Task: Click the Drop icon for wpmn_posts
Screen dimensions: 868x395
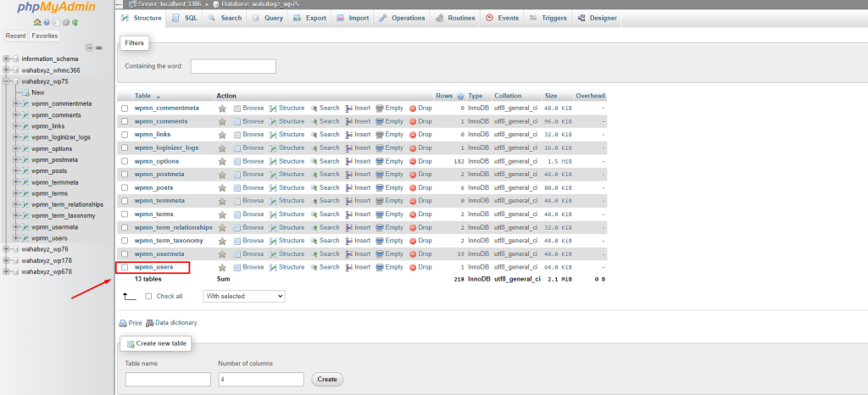Action: coord(413,188)
